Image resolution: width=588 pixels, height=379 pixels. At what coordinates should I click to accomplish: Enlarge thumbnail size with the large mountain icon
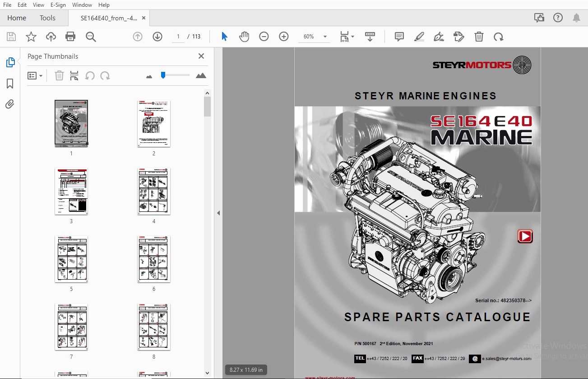tap(201, 75)
